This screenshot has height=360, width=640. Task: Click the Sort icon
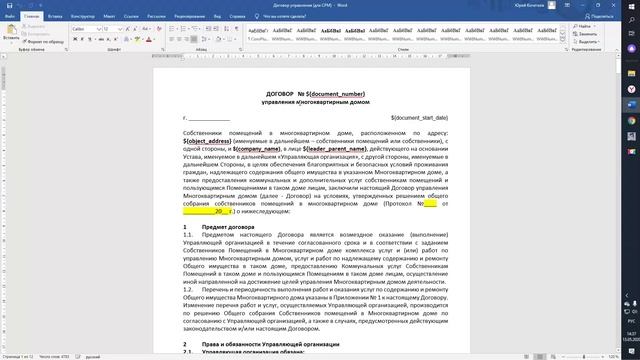click(x=227, y=29)
